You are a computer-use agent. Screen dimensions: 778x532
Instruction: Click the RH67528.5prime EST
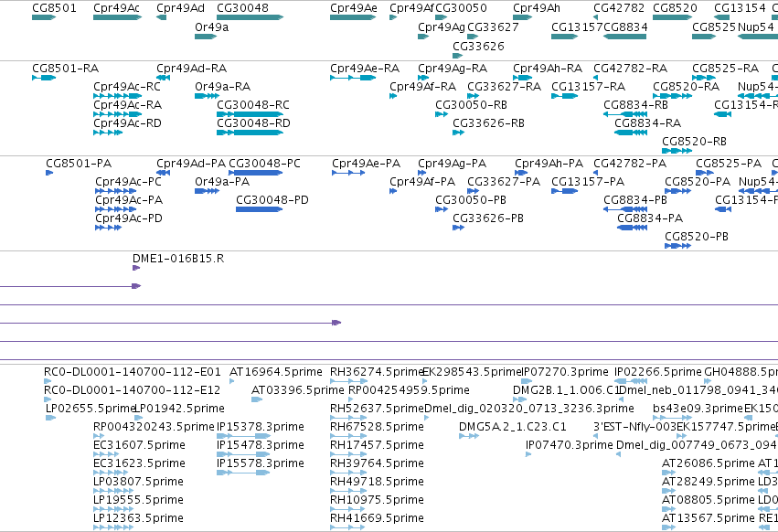click(348, 436)
